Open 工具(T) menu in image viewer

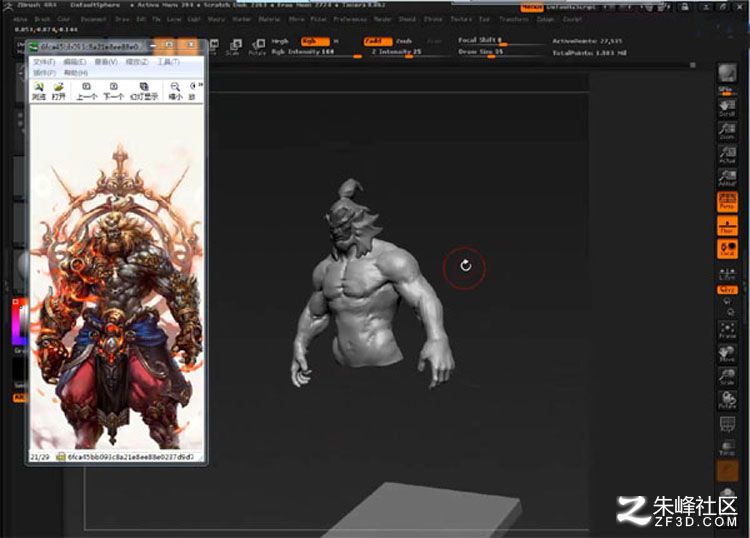(x=168, y=62)
